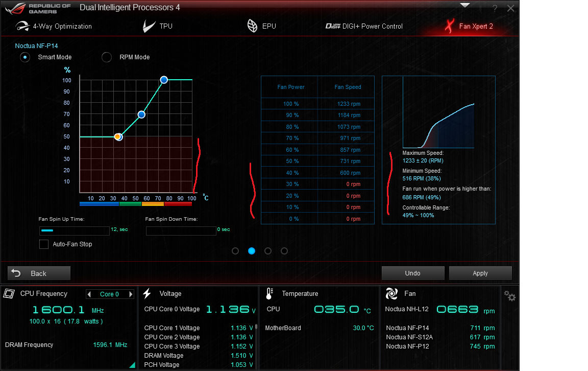
Task: Switch to the EPU tab
Action: [x=262, y=26]
